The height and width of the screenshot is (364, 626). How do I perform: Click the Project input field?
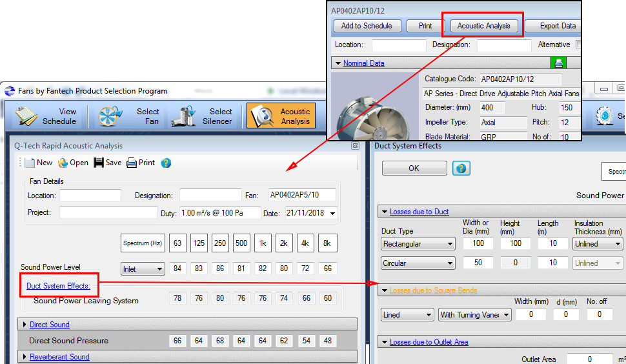(108, 213)
